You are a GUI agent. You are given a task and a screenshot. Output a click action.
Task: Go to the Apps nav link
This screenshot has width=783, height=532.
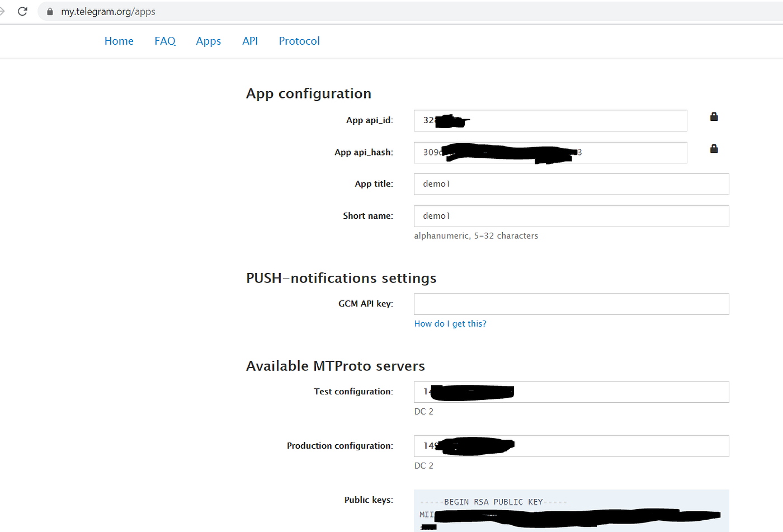(x=209, y=41)
